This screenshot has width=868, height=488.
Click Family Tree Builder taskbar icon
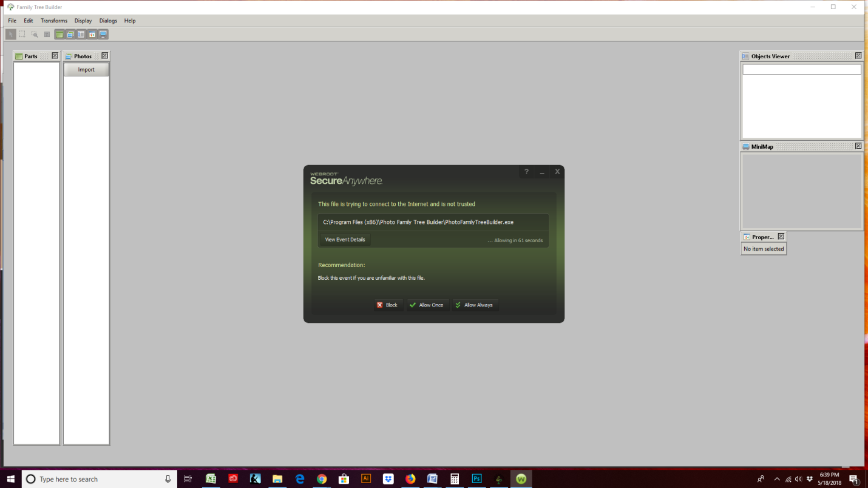499,479
